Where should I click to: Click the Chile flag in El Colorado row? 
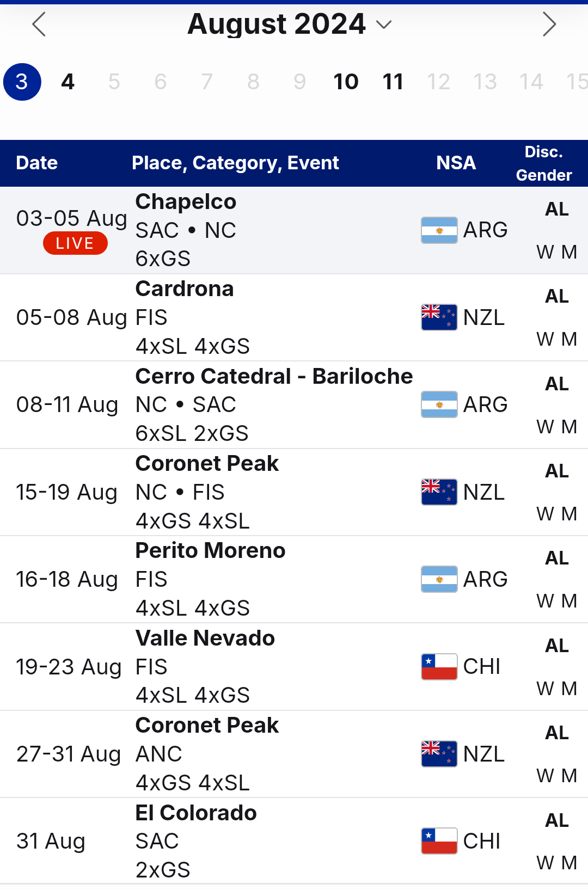439,841
